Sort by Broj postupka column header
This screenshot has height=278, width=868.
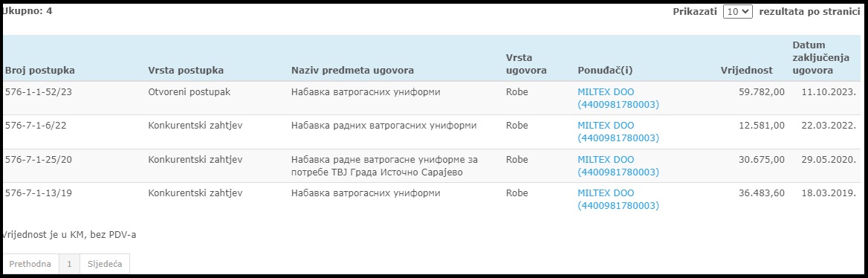click(40, 71)
